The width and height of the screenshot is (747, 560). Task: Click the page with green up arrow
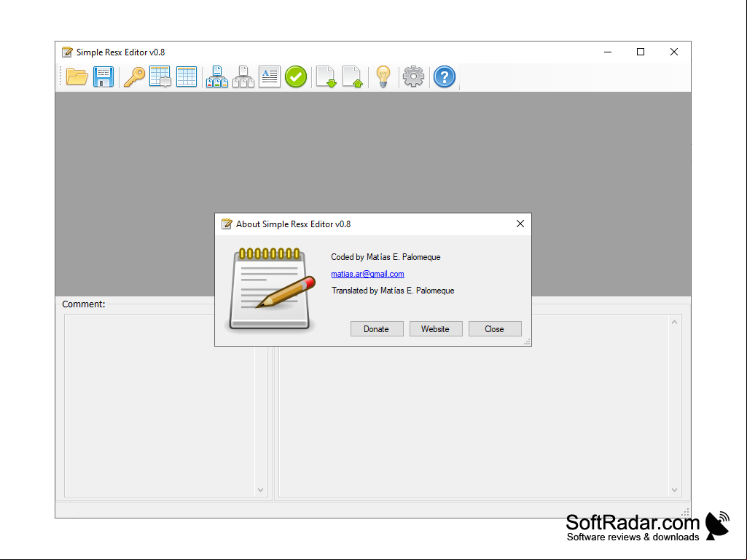[353, 76]
